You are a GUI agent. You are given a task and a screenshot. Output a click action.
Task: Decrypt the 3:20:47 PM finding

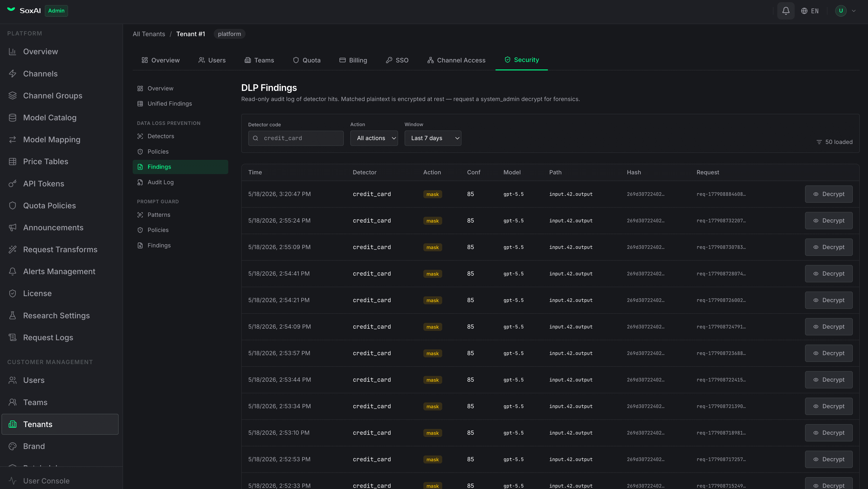point(829,194)
